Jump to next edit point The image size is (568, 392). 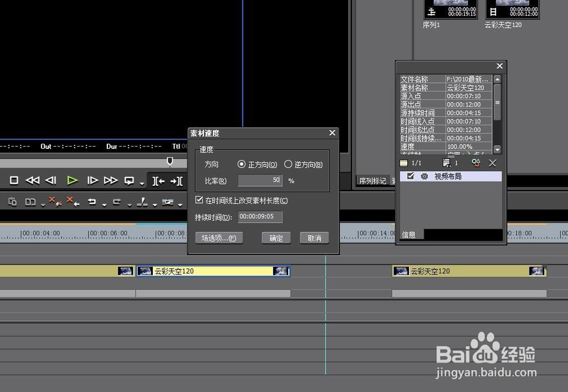click(177, 181)
